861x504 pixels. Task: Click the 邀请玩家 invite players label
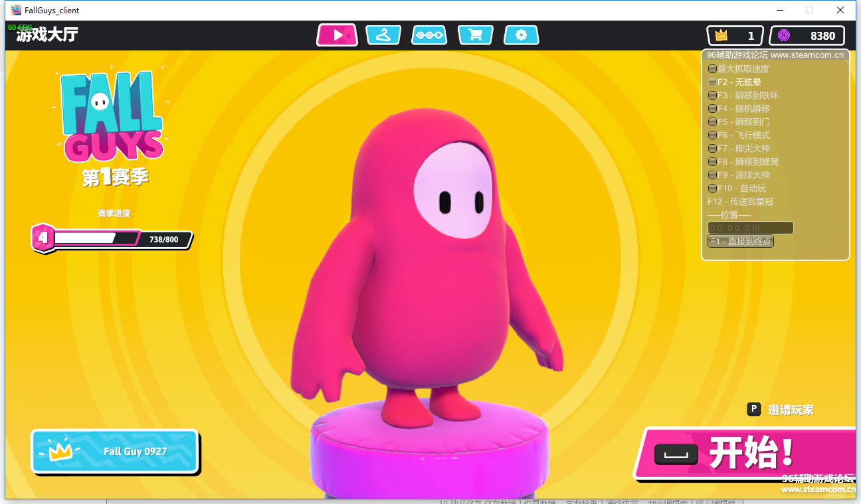(x=791, y=410)
